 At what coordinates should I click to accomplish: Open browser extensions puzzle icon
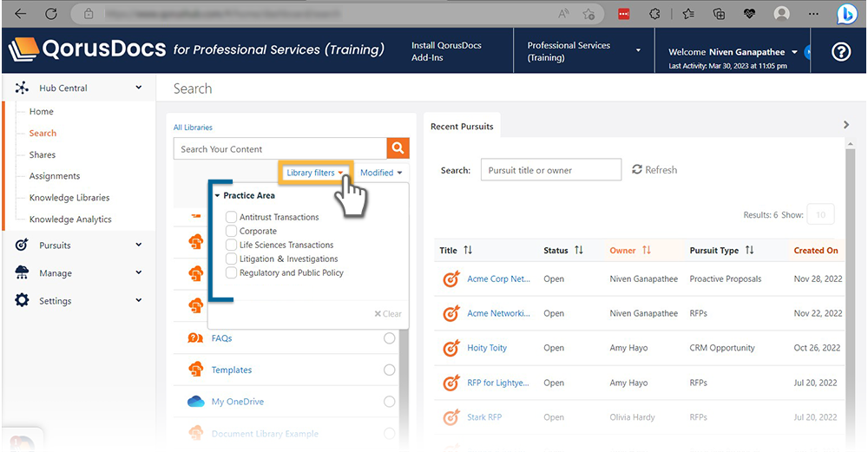click(x=654, y=14)
